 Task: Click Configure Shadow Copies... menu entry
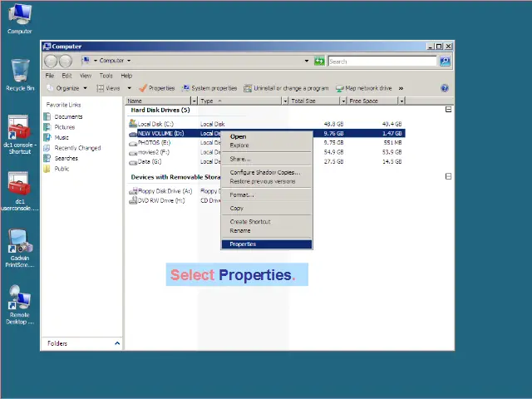click(x=264, y=172)
